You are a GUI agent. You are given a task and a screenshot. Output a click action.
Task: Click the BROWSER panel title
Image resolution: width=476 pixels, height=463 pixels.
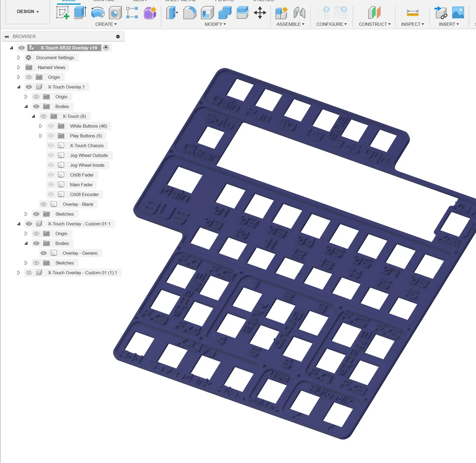(24, 37)
